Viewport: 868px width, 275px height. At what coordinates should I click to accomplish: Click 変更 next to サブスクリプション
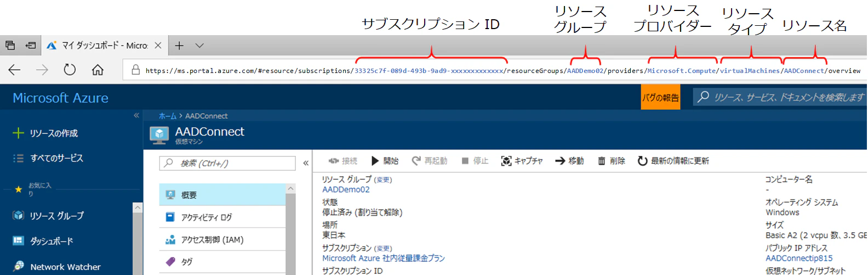pyautogui.click(x=384, y=249)
